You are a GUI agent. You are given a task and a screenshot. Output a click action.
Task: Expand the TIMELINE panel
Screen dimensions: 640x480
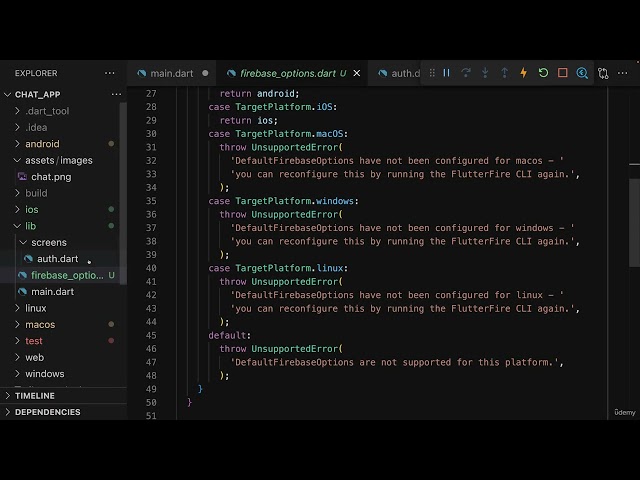point(34,396)
